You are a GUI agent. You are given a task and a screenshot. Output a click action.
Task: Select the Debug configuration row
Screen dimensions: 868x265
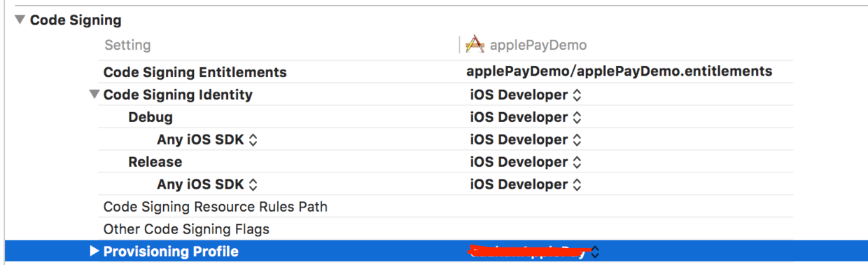point(150,117)
